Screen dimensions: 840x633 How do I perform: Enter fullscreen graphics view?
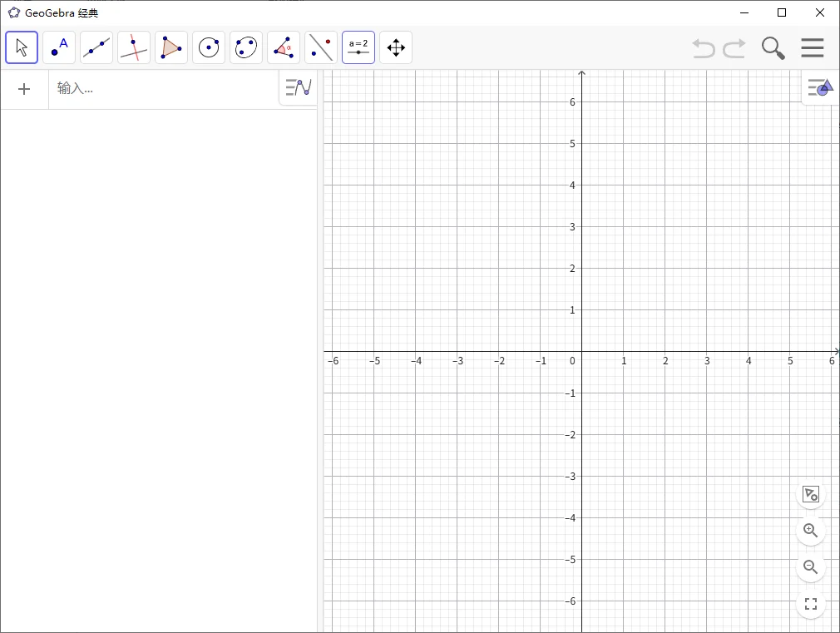click(x=811, y=604)
